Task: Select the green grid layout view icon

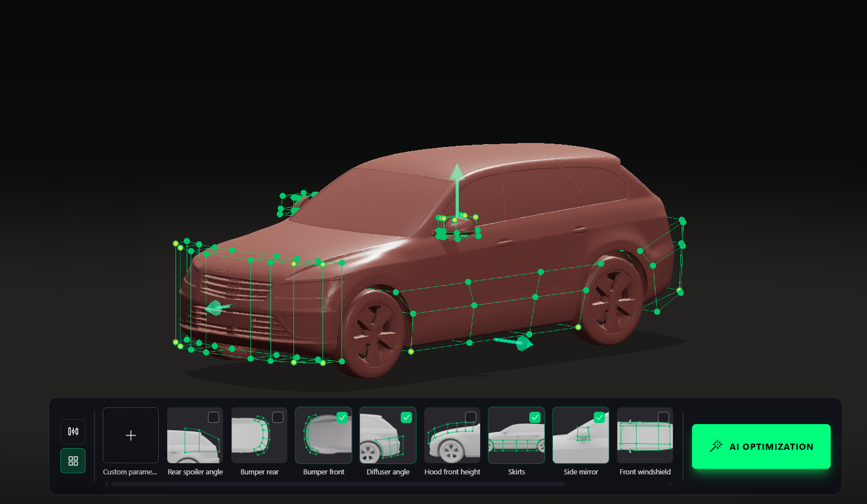Action: pos(73,460)
